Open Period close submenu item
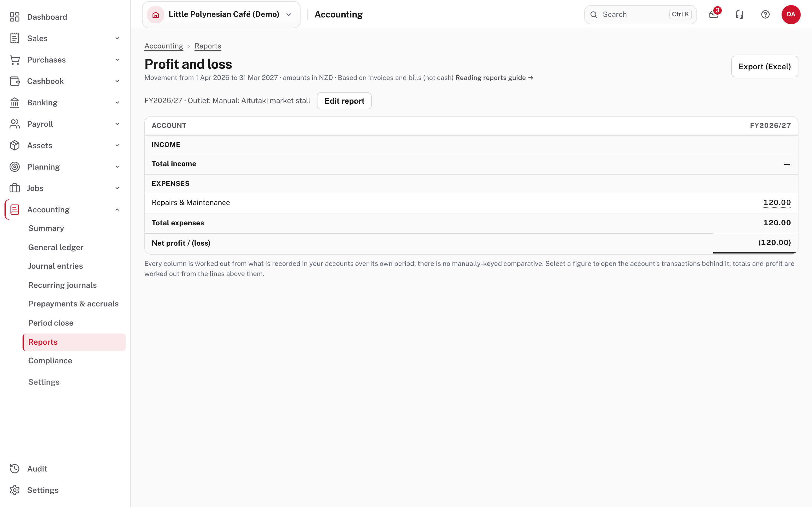 51,323
